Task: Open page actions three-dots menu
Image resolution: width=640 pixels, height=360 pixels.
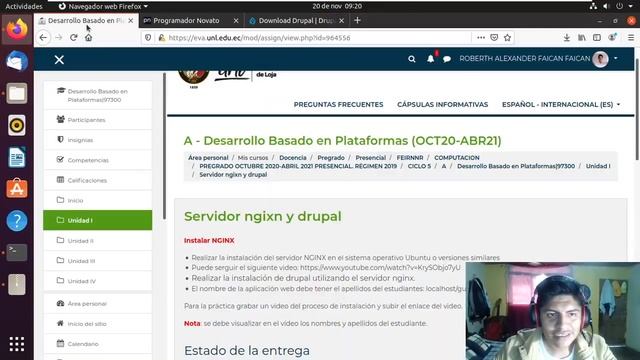Action: click(481, 38)
